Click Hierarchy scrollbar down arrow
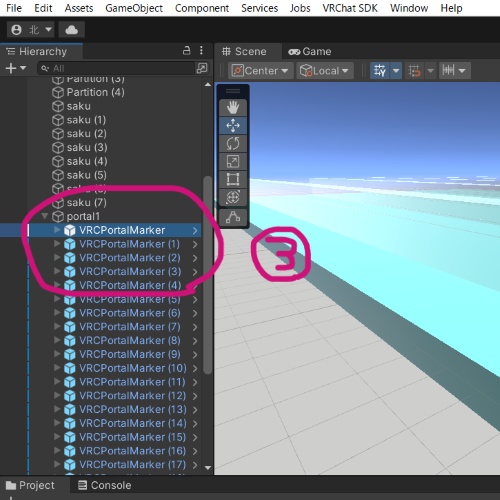 (208, 468)
